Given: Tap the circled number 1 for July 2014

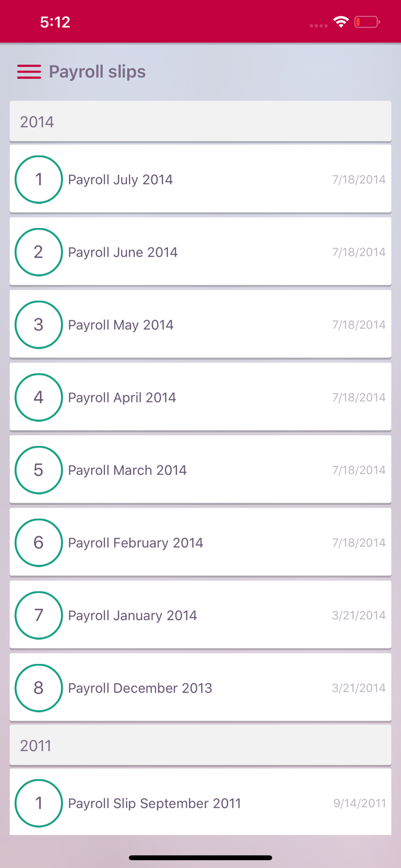Looking at the screenshot, I should [39, 179].
